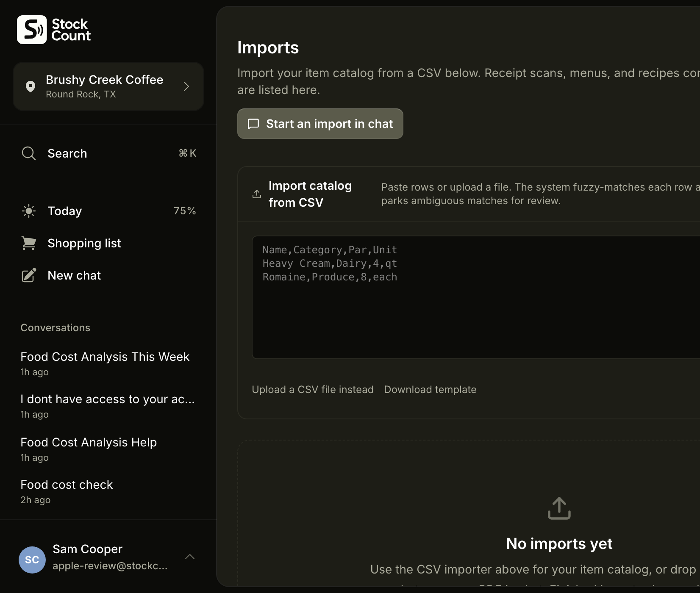This screenshot has height=593, width=700.
Task: Click the No imports yet heading
Action: 559,543
